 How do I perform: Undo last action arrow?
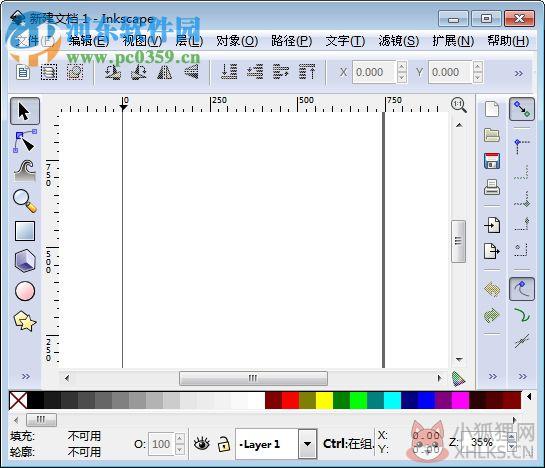[x=492, y=289]
